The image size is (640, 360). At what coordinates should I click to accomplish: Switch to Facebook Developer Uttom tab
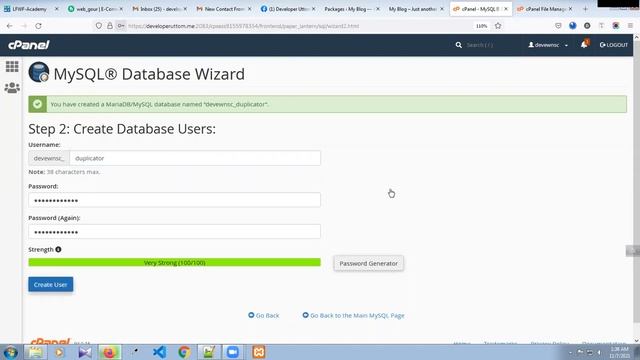[287, 9]
